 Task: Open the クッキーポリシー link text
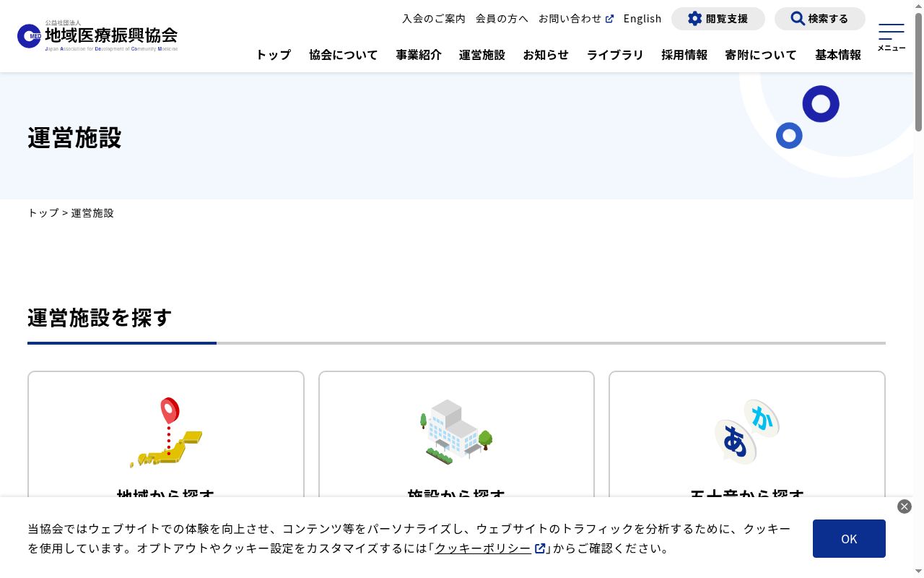(483, 548)
